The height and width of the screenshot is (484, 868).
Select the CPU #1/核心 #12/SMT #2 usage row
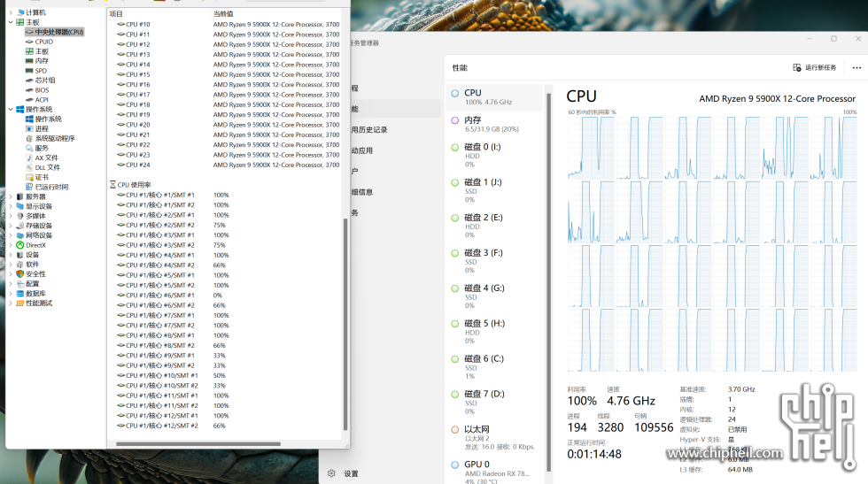(x=224, y=426)
